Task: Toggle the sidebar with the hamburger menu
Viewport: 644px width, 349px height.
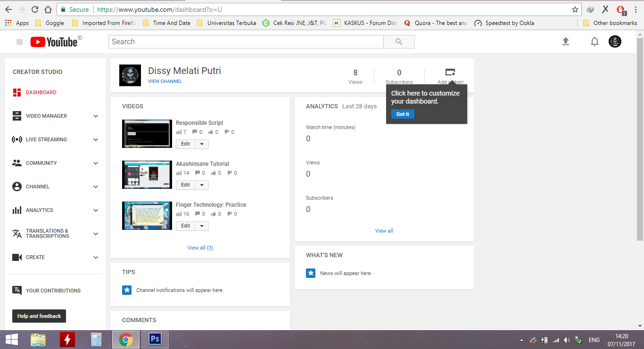Action: coord(19,41)
